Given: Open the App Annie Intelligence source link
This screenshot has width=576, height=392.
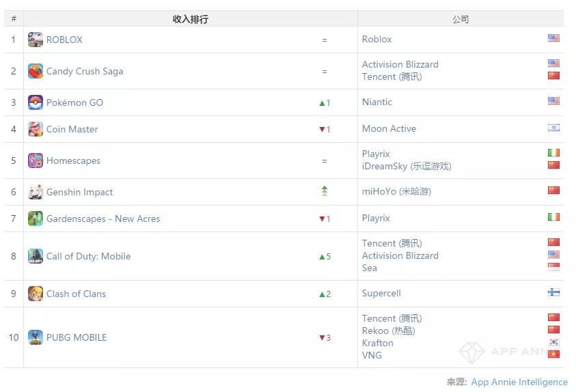Looking at the screenshot, I should pos(519,382).
